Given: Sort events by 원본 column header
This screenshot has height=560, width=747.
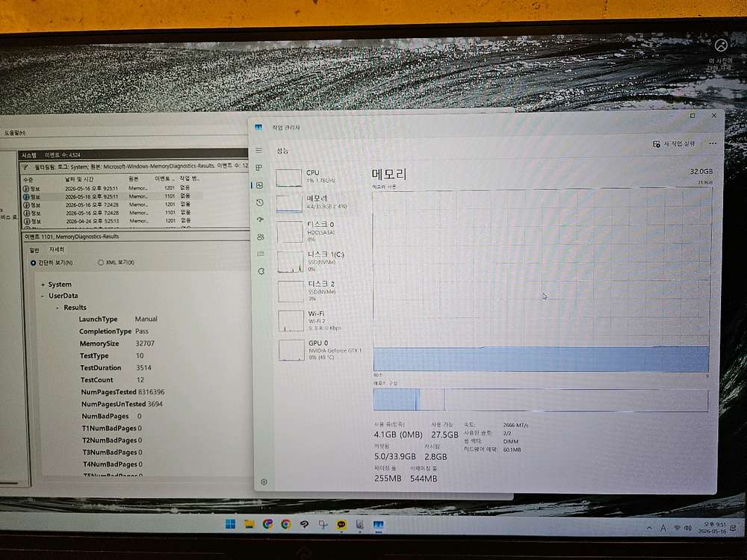Looking at the screenshot, I should (134, 179).
